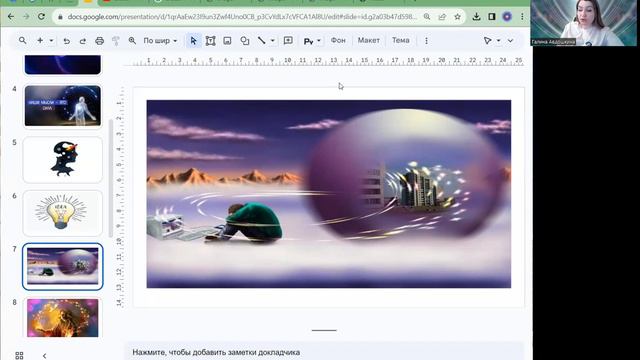Click the zoom magnifier tool
640x360 pixels.
click(132, 40)
